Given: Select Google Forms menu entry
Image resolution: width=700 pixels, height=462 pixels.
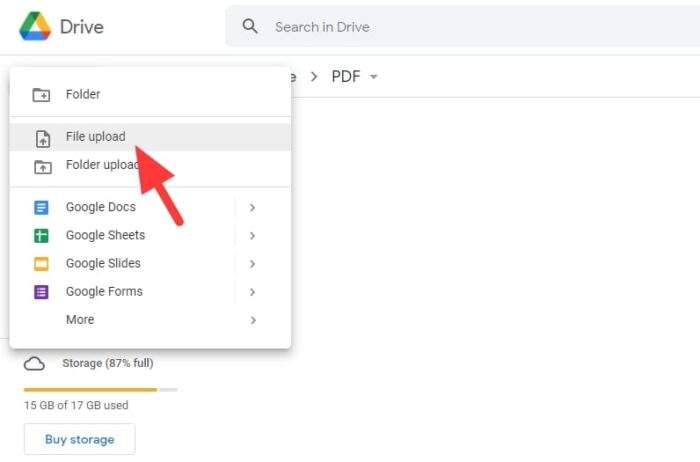Looking at the screenshot, I should click(150, 291).
